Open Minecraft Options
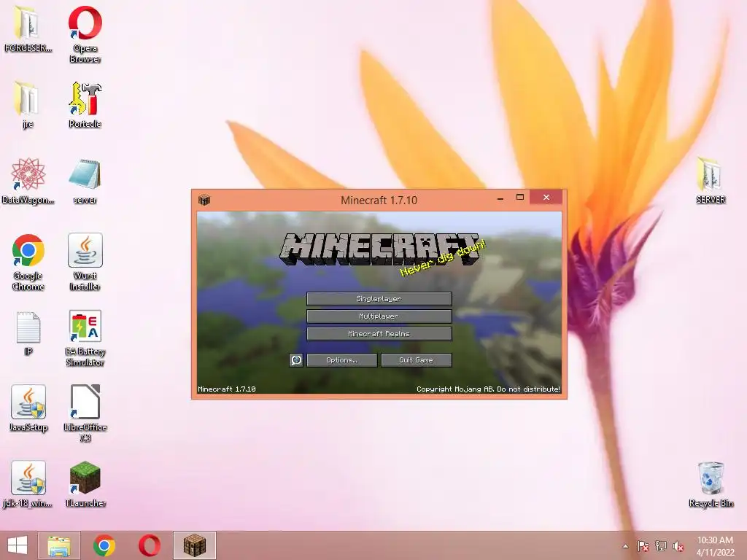Screen dimensions: 747x560 [x=341, y=360]
